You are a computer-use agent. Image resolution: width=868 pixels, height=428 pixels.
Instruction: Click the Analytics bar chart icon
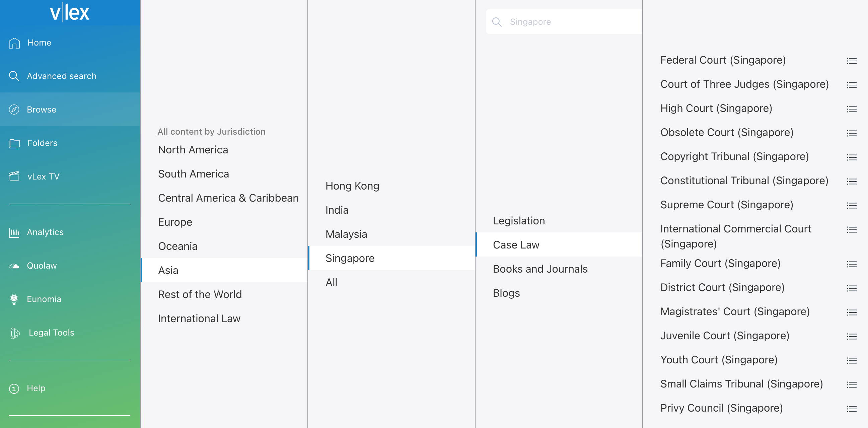point(14,232)
